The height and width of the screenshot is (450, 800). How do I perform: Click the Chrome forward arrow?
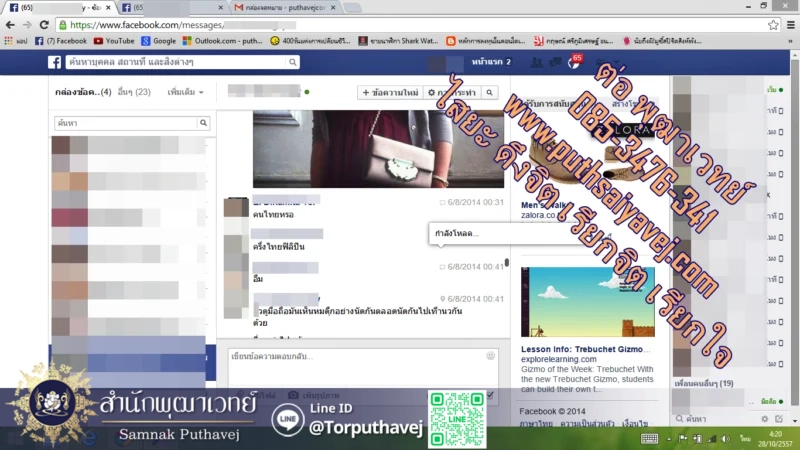pyautogui.click(x=27, y=24)
